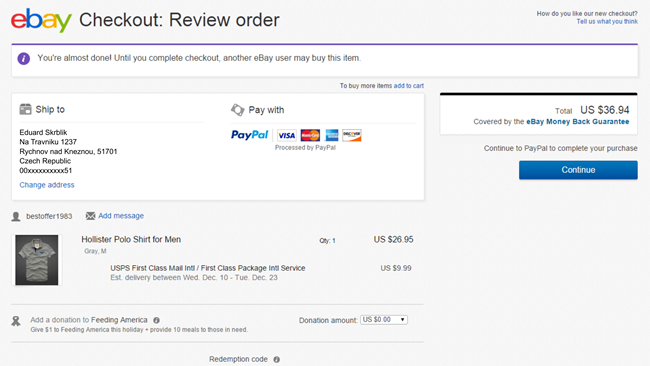Click Tell us what you think link

(607, 22)
